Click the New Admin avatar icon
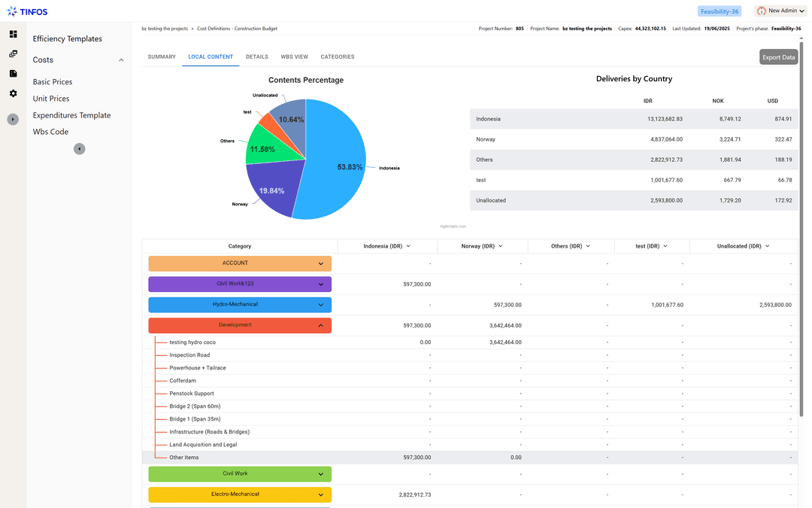Image resolution: width=812 pixels, height=508 pixels. click(x=762, y=11)
